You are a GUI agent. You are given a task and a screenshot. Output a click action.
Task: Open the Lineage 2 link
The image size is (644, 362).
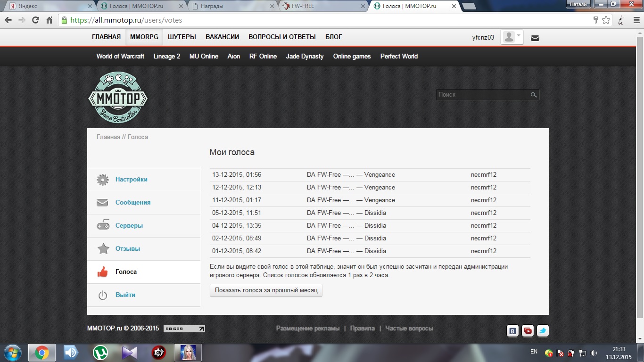pos(167,56)
